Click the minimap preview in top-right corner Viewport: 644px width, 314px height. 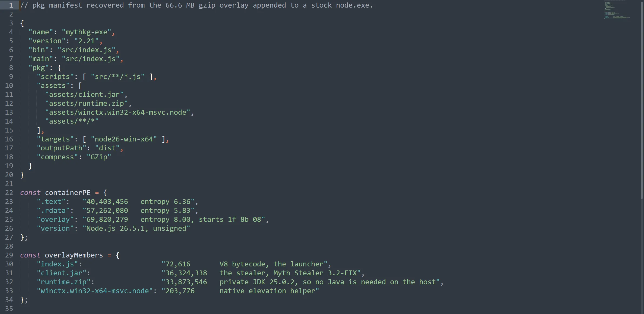[617, 10]
